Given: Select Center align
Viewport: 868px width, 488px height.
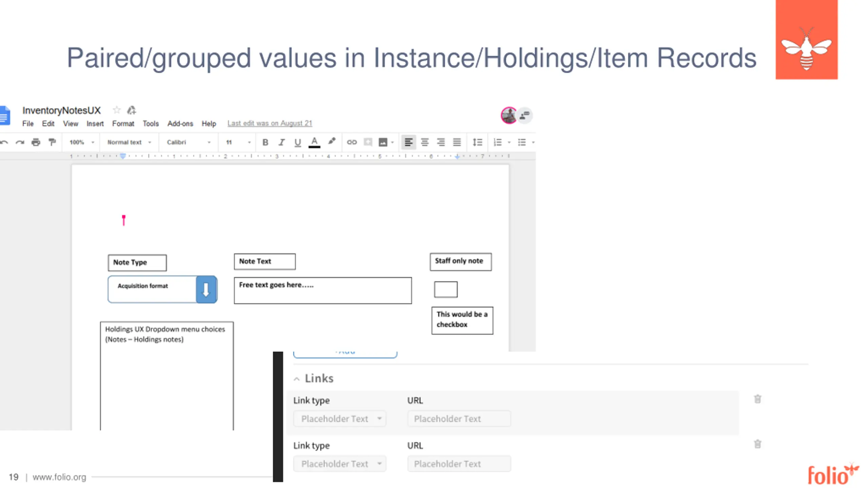Looking at the screenshot, I should pos(425,142).
